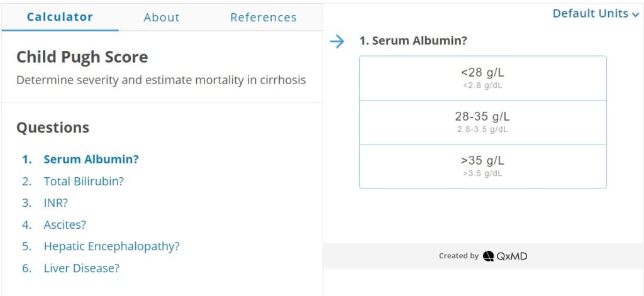Open the Default Units dropdown
Viewport: 644px width, 296px height.
point(596,14)
